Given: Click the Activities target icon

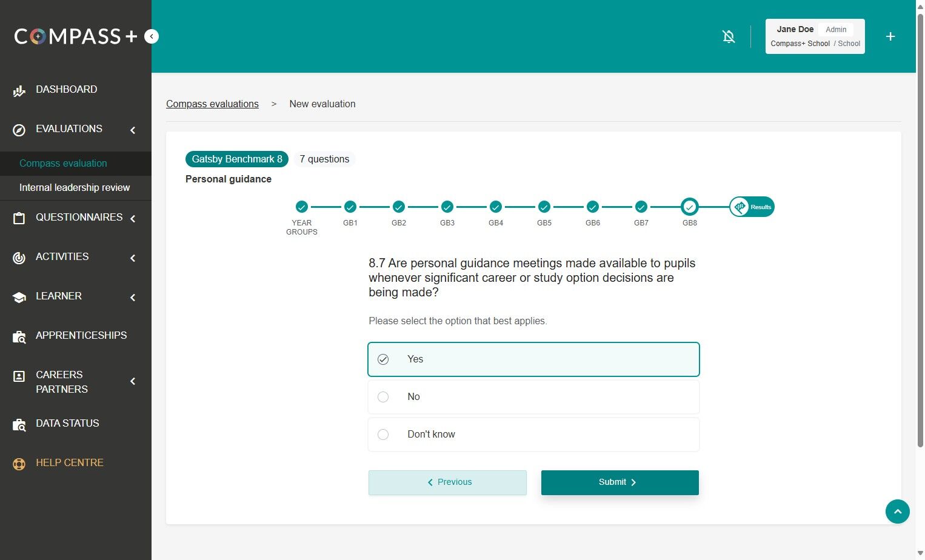Looking at the screenshot, I should (x=19, y=258).
